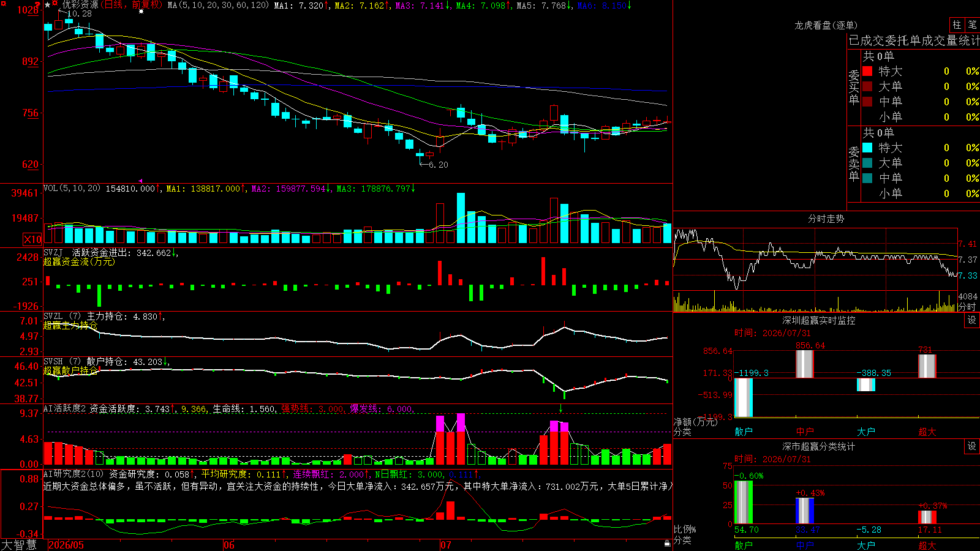Click the 中户 856.64 net amount bar
This screenshot has width=980, height=551.
(805, 364)
